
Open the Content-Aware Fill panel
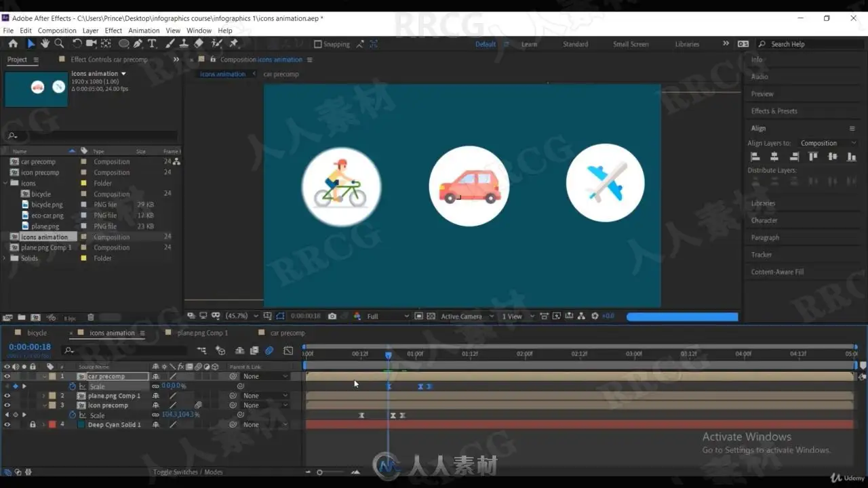pyautogui.click(x=777, y=272)
